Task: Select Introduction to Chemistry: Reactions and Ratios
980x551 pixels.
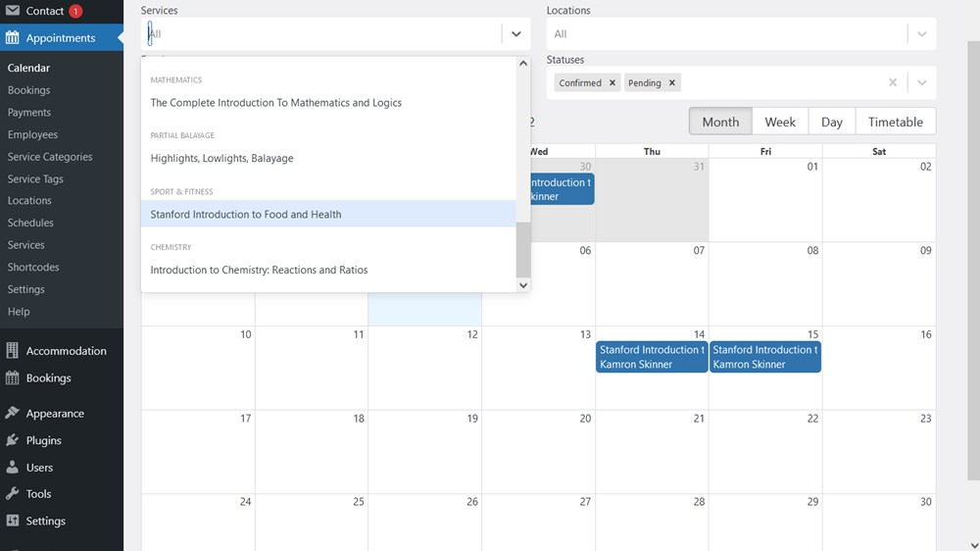Action: [x=328, y=270]
